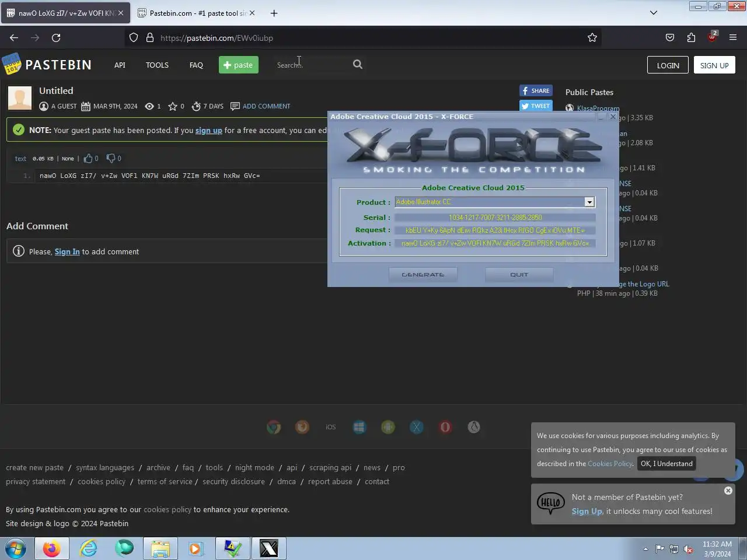The height and width of the screenshot is (560, 747).
Task: Dismiss the Not a member popup
Action: tap(728, 491)
